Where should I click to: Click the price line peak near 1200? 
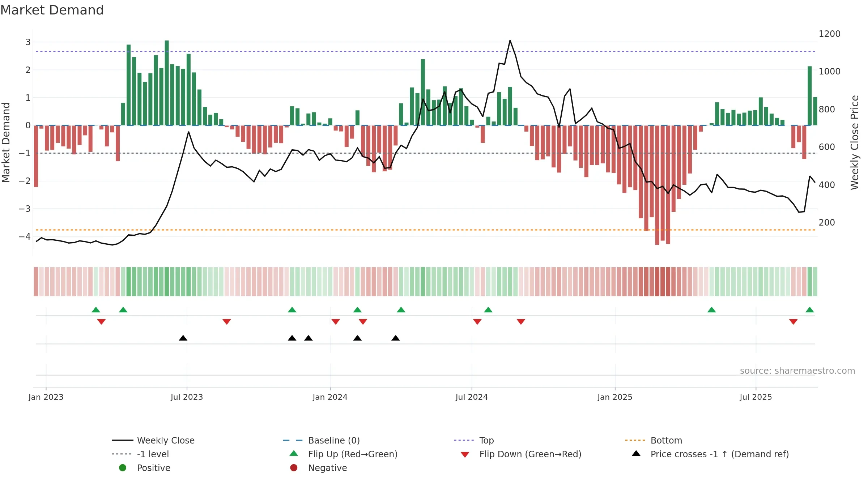[x=510, y=40]
